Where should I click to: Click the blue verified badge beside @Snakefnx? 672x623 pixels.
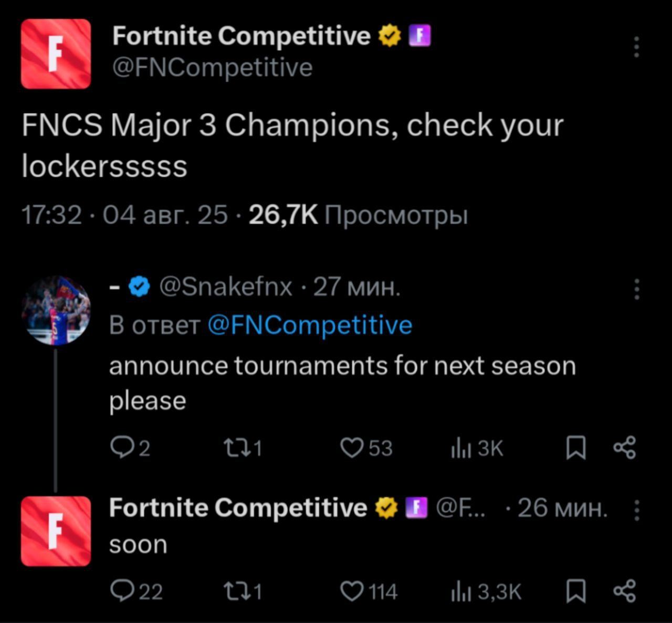pos(138,287)
